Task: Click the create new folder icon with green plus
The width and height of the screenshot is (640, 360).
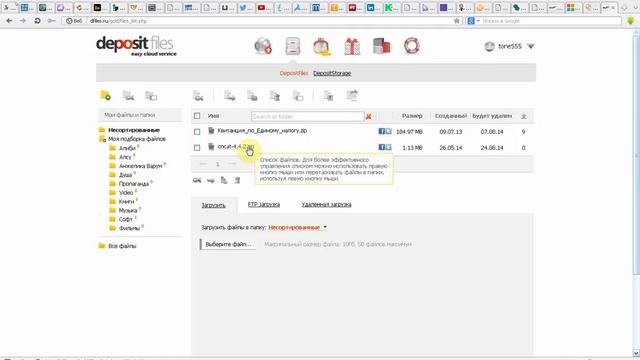Action: (x=106, y=96)
